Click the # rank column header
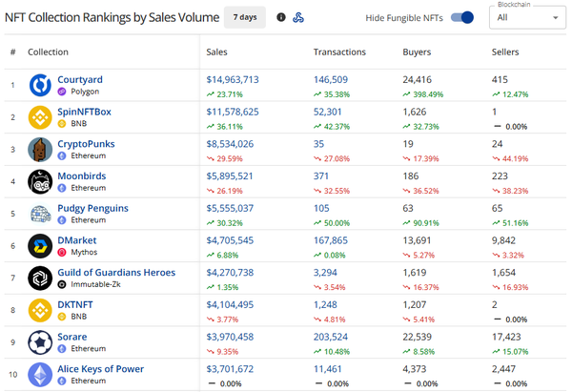 point(12,52)
